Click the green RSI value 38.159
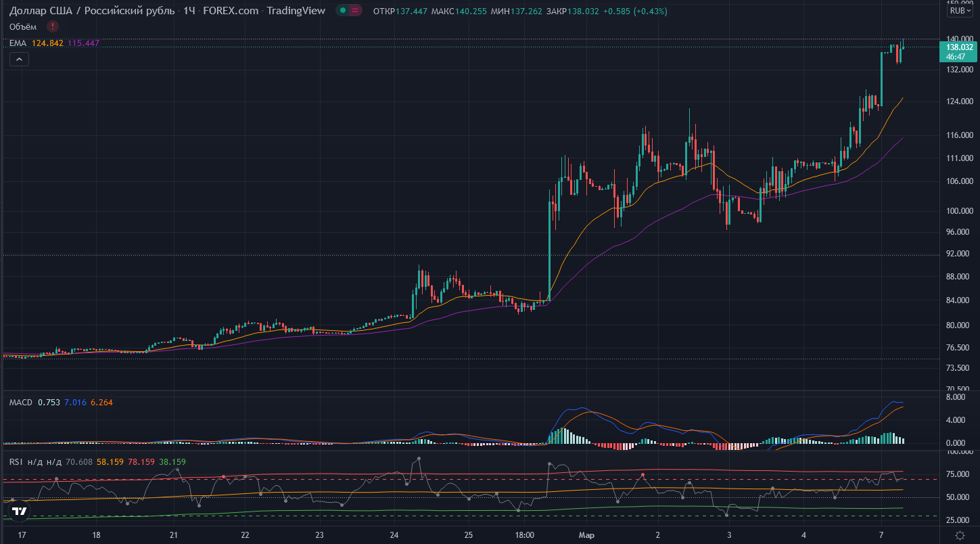 tap(172, 462)
